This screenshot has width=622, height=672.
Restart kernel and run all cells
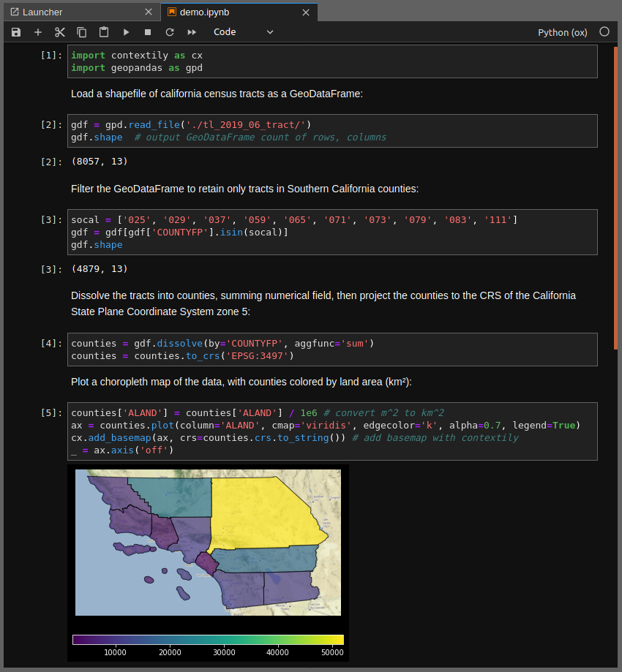click(192, 32)
